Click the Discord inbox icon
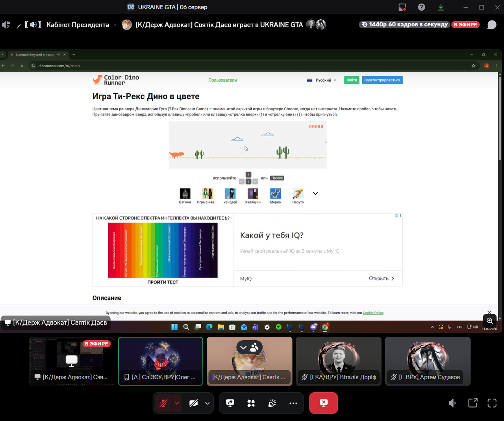This screenshot has width=504, height=421. [x=402, y=7]
